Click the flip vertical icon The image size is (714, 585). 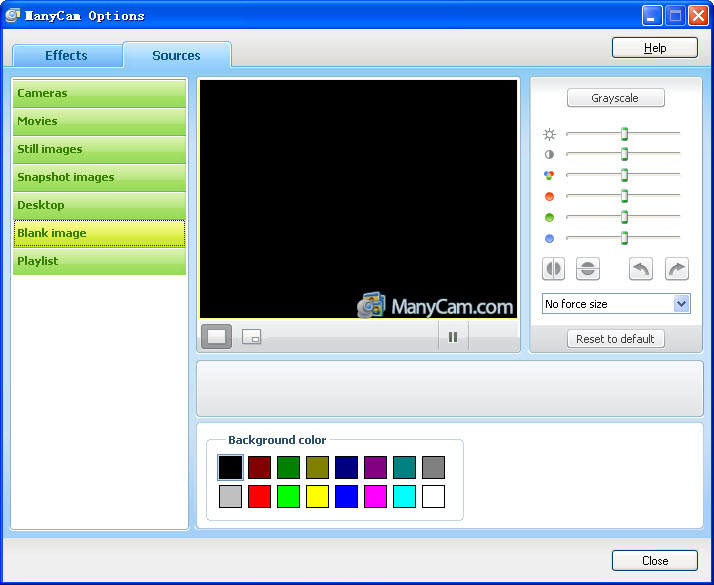point(588,269)
